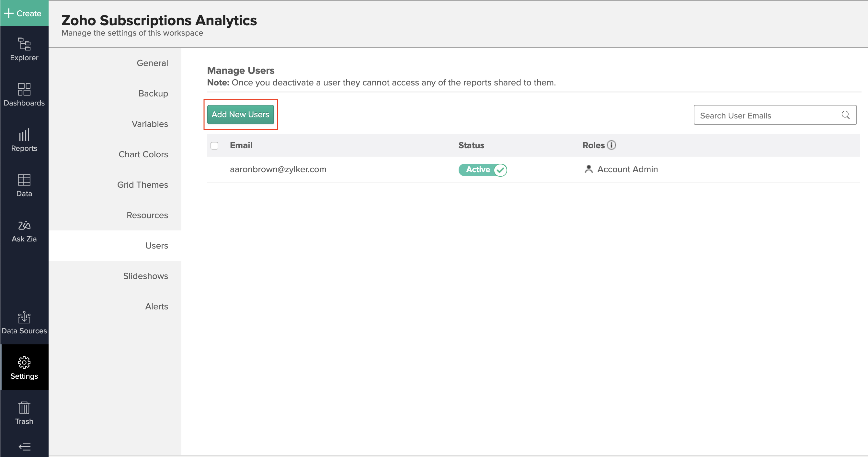This screenshot has height=457, width=868.
Task: Click the Create button
Action: click(24, 13)
